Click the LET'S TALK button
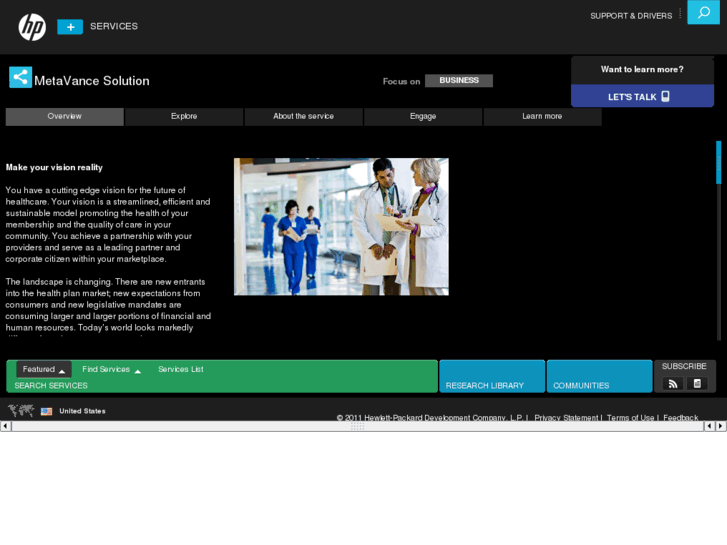This screenshot has height=545, width=727. coord(642,96)
